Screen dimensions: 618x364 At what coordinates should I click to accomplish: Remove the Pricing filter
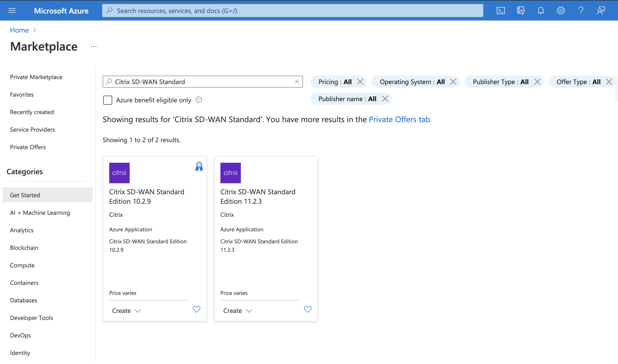pyautogui.click(x=360, y=82)
